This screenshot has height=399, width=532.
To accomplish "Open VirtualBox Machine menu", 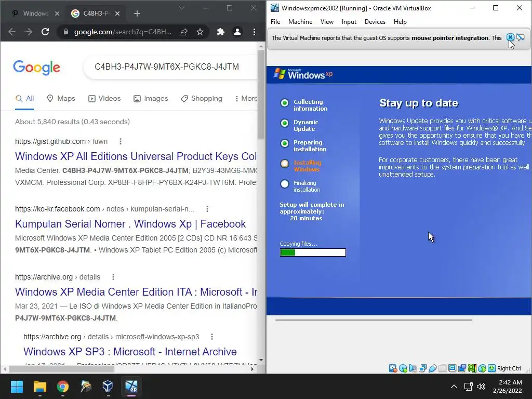I will 300,22.
